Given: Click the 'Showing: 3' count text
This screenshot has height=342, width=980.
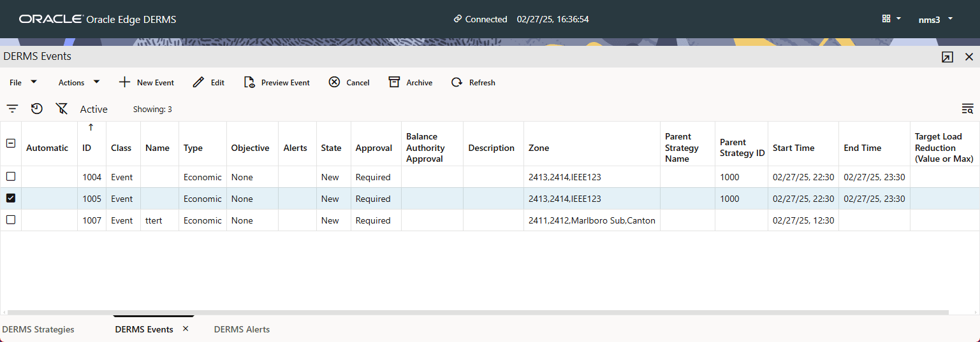Looking at the screenshot, I should point(152,110).
